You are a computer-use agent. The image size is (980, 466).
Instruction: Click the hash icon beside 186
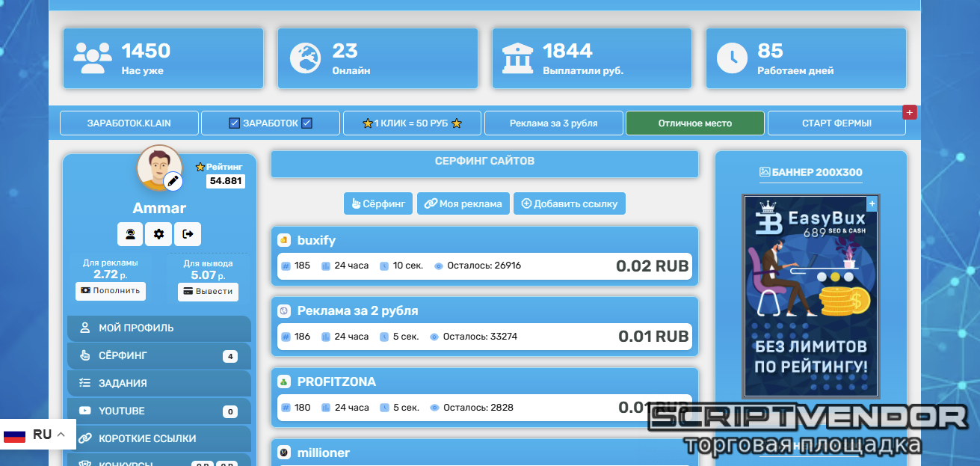[286, 337]
